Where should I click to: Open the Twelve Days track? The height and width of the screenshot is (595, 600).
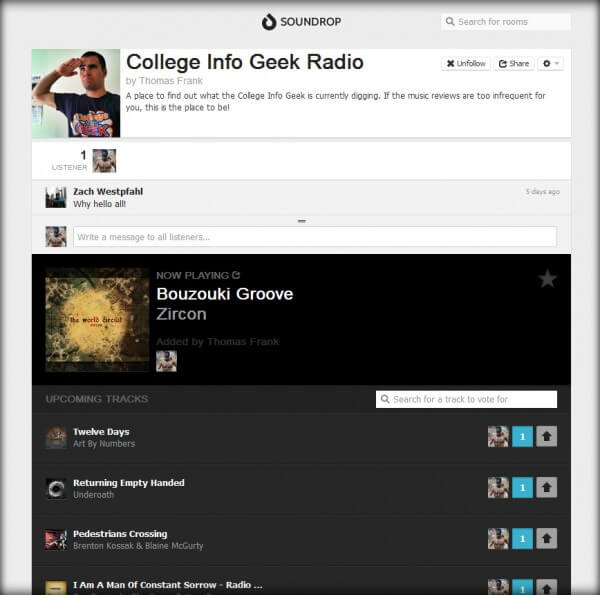click(101, 432)
